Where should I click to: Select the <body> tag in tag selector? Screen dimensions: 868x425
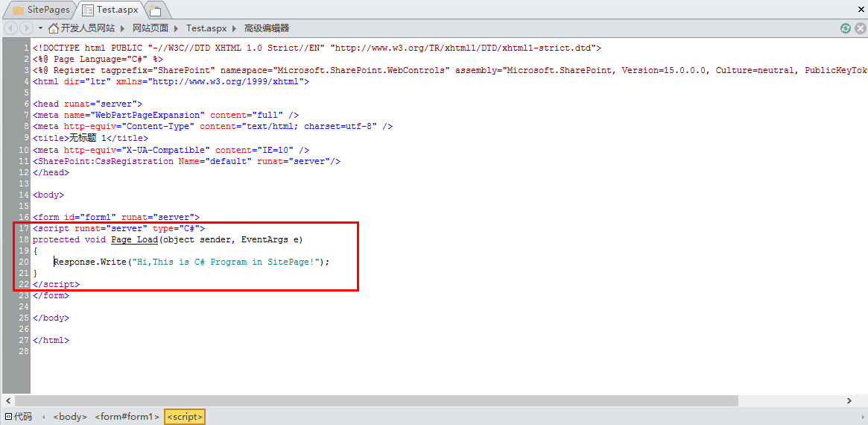pyautogui.click(x=70, y=417)
